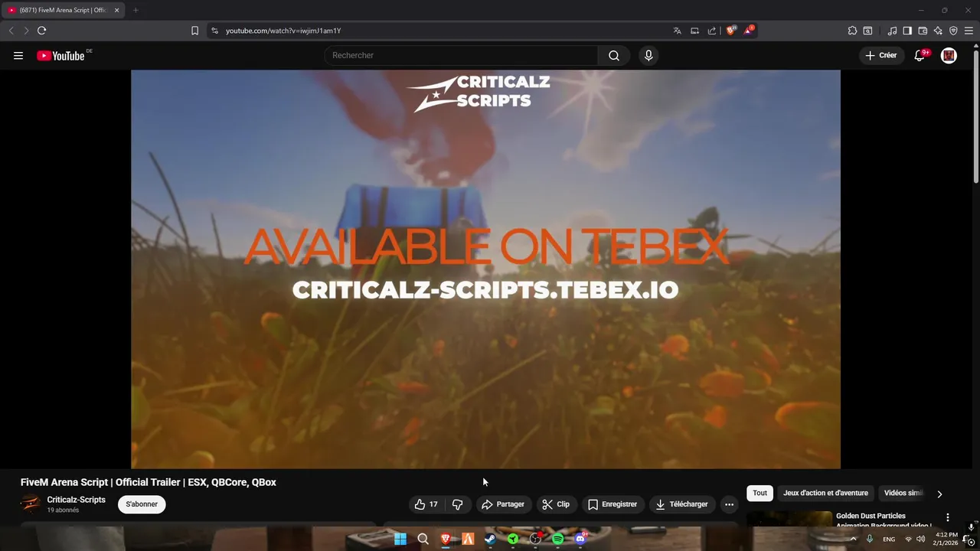Open Spotify from the taskbar

click(x=557, y=539)
